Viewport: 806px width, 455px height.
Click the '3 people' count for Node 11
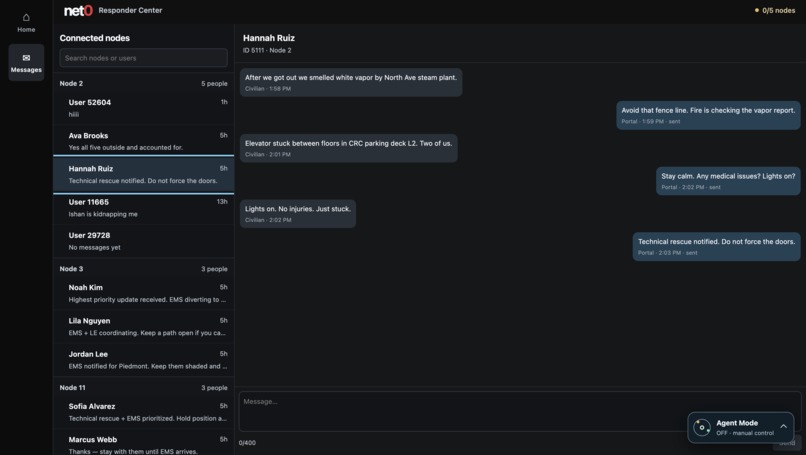(214, 388)
